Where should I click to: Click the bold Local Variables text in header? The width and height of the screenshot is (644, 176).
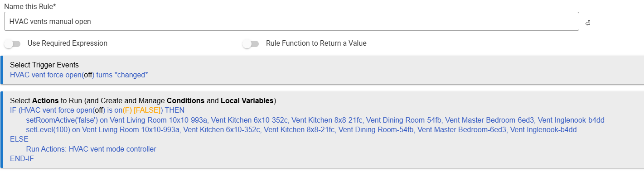coord(247,100)
